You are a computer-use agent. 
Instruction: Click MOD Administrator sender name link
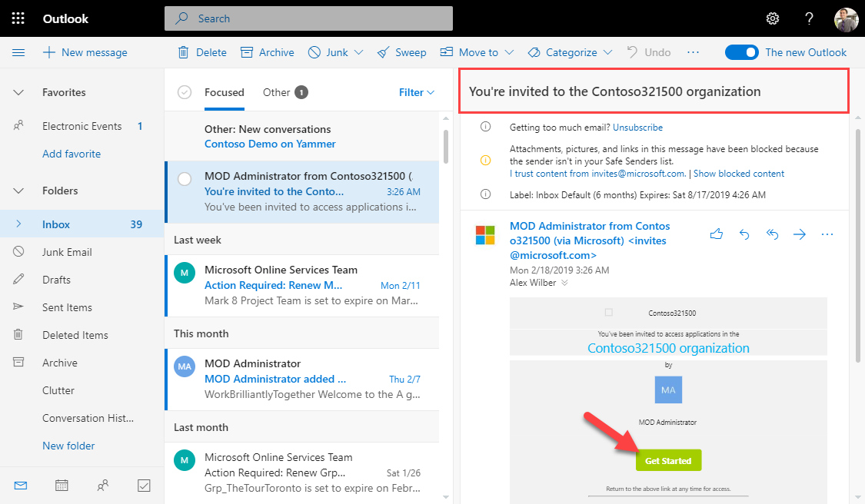[590, 241]
